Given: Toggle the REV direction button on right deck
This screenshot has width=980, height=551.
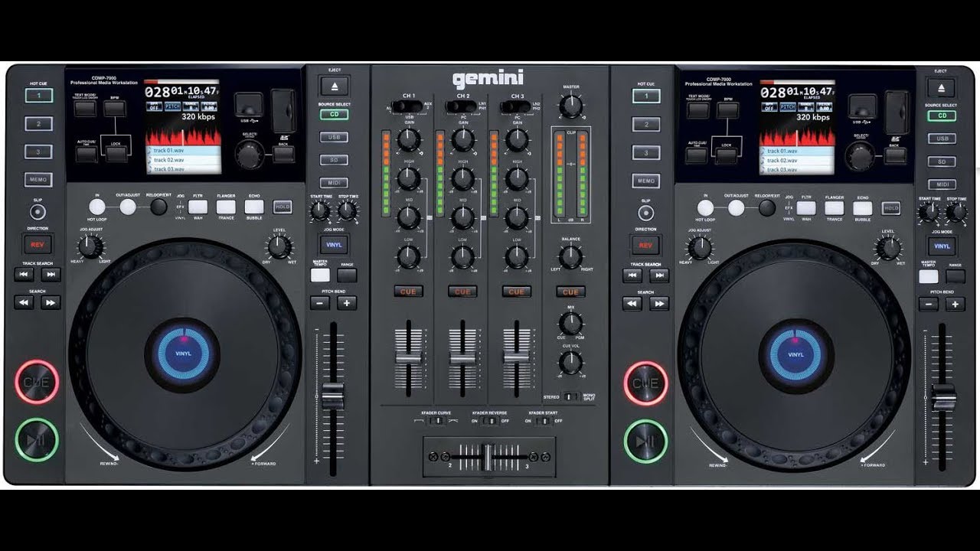Looking at the screenshot, I should click(645, 246).
